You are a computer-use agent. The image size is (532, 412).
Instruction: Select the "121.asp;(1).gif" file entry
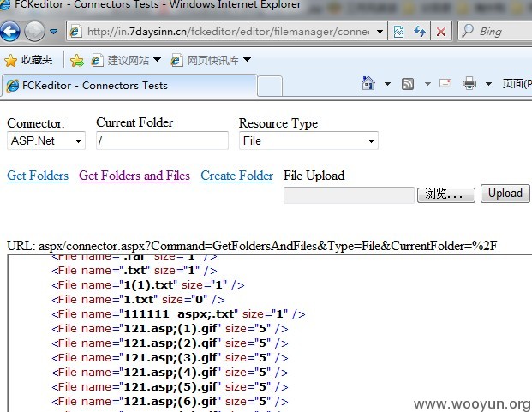(x=170, y=329)
